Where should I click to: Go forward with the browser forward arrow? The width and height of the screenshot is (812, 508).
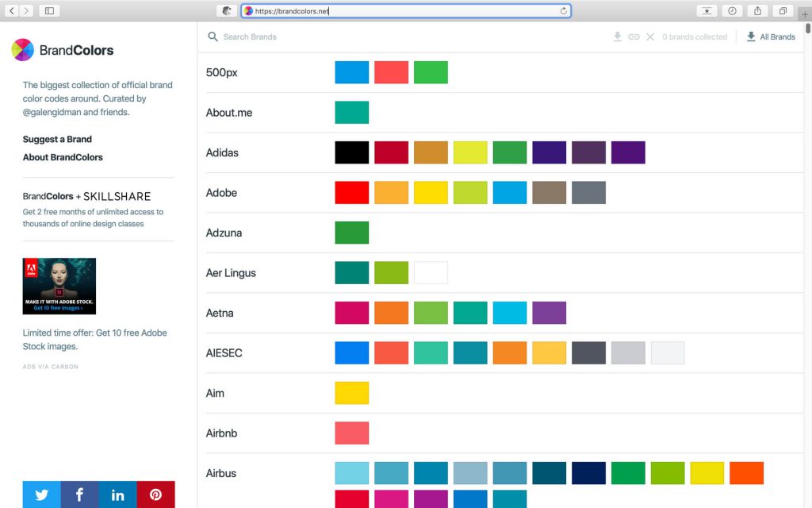26,10
